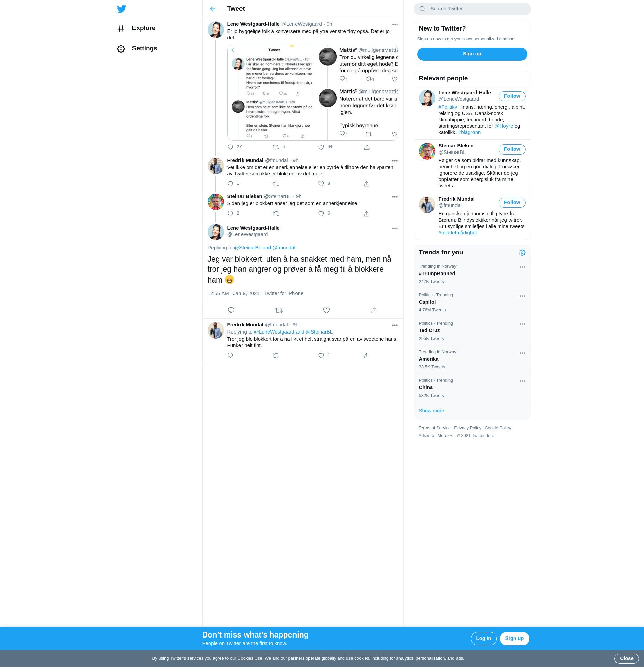Open the embedded screenshot image in Lene's tweet
The image size is (644, 667).
point(313,93)
